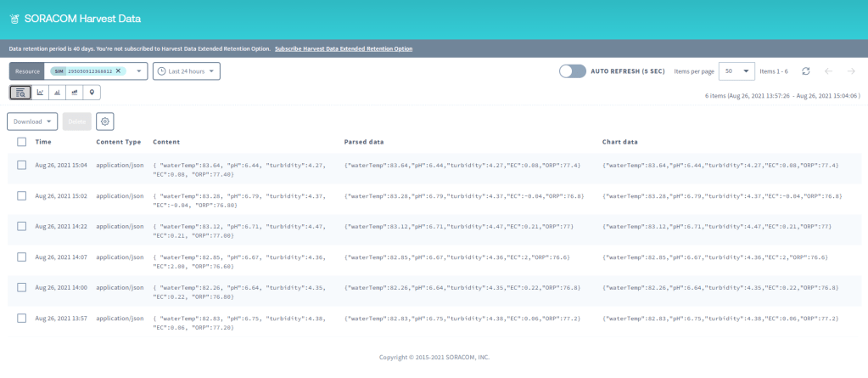This screenshot has height=378, width=868.
Task: Open the Items per page dropdown
Action: [x=736, y=71]
